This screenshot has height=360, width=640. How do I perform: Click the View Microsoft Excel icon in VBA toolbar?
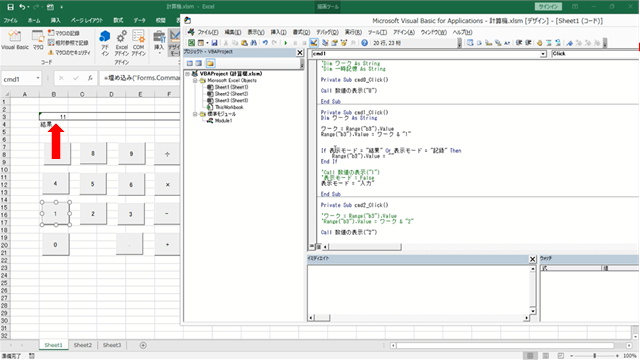pos(191,42)
